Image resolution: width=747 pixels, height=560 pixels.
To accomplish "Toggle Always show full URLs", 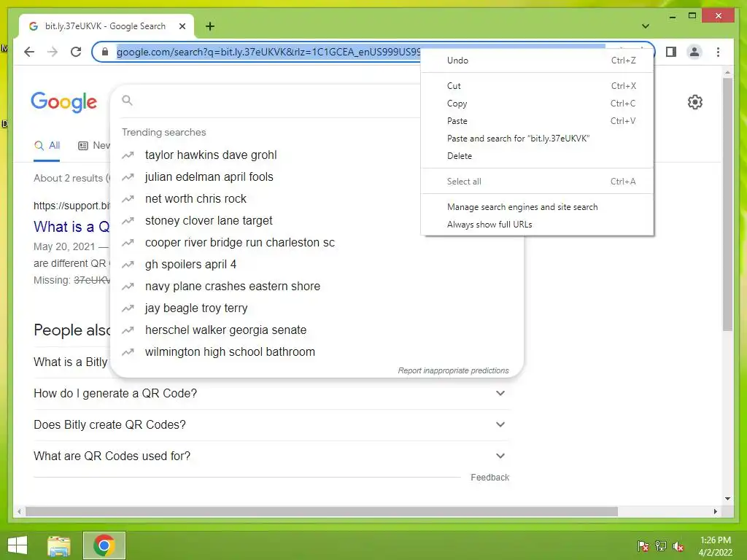I will [538, 225].
